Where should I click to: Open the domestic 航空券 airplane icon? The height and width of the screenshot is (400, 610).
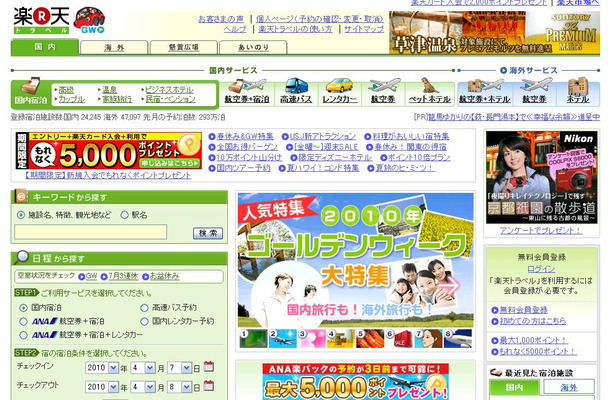(383, 92)
